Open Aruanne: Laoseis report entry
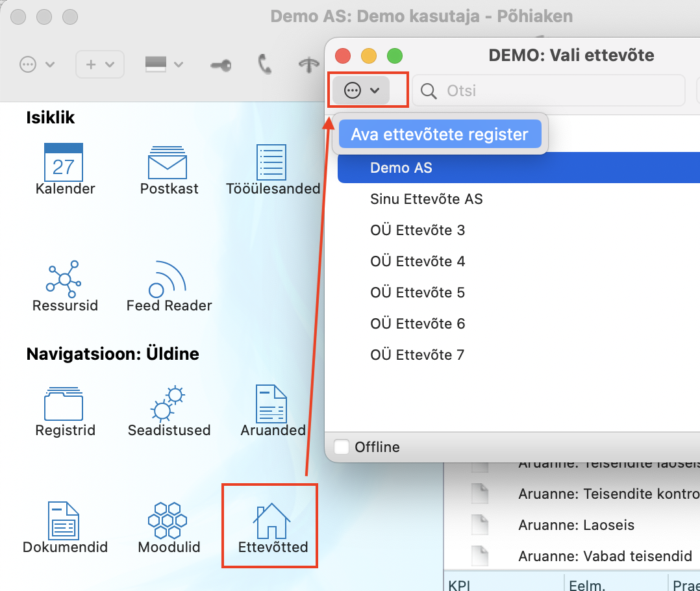 [x=576, y=525]
